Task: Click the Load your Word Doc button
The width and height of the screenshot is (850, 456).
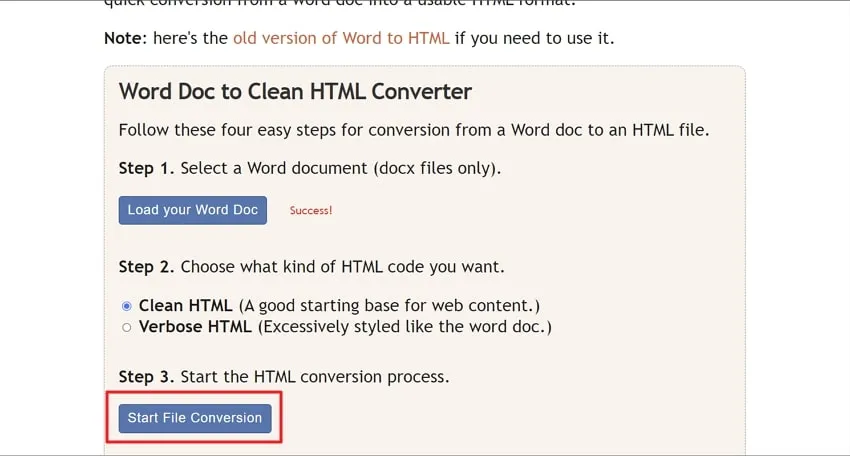Action: click(x=193, y=210)
